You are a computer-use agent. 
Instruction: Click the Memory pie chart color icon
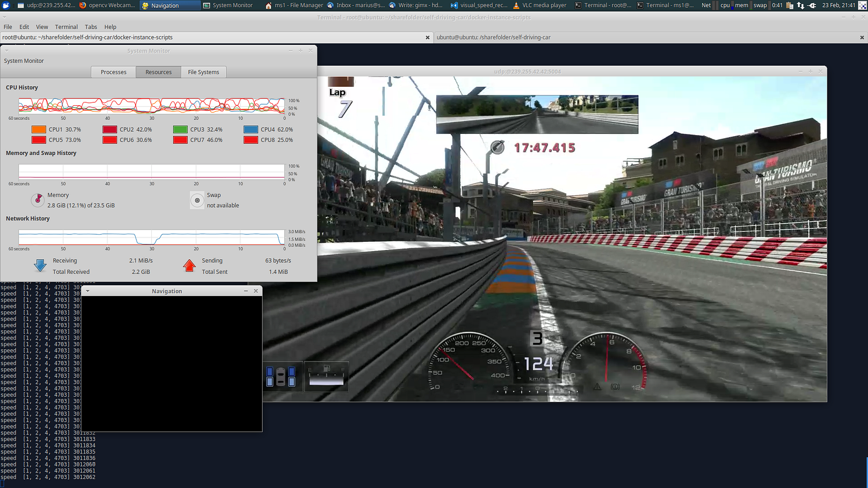(x=38, y=200)
